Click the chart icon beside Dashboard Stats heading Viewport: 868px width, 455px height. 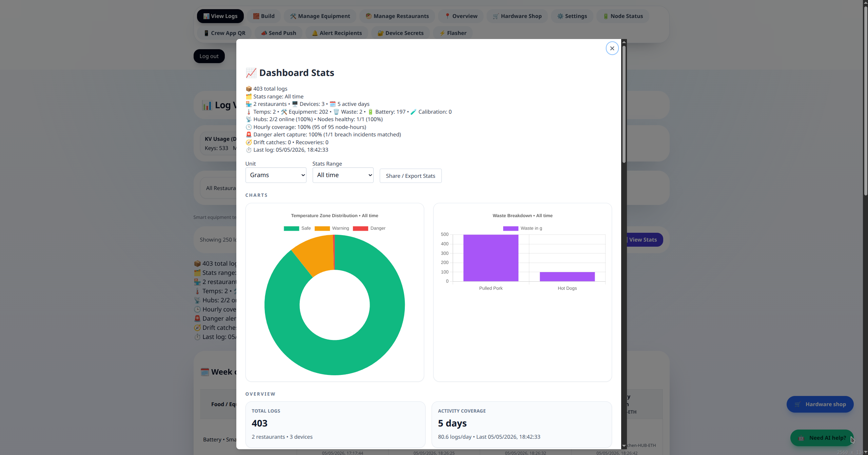tap(251, 73)
